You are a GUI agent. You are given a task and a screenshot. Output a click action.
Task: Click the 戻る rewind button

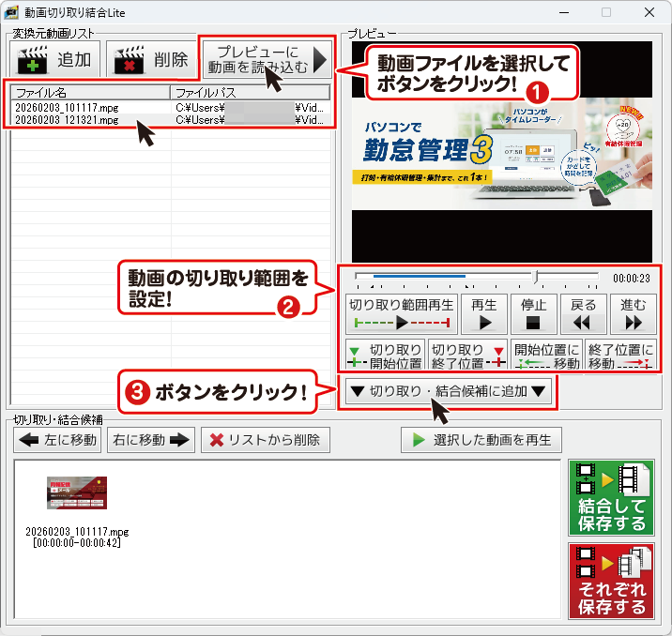584,314
